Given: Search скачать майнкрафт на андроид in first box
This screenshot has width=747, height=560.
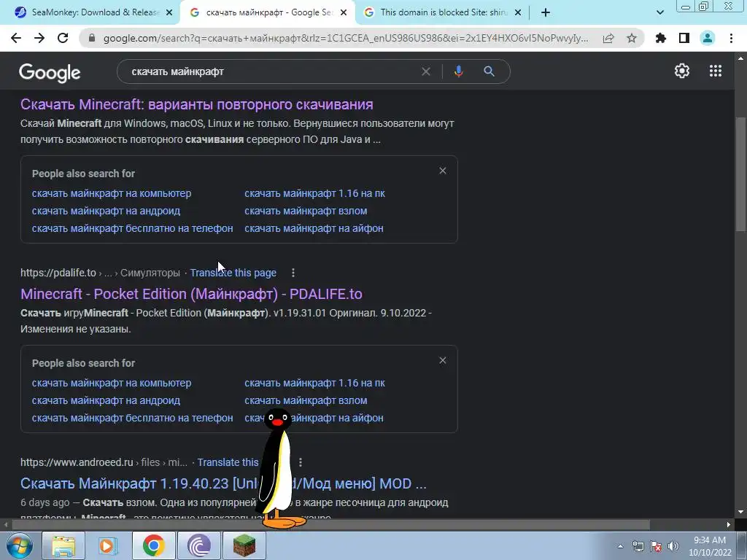Looking at the screenshot, I should coord(106,211).
